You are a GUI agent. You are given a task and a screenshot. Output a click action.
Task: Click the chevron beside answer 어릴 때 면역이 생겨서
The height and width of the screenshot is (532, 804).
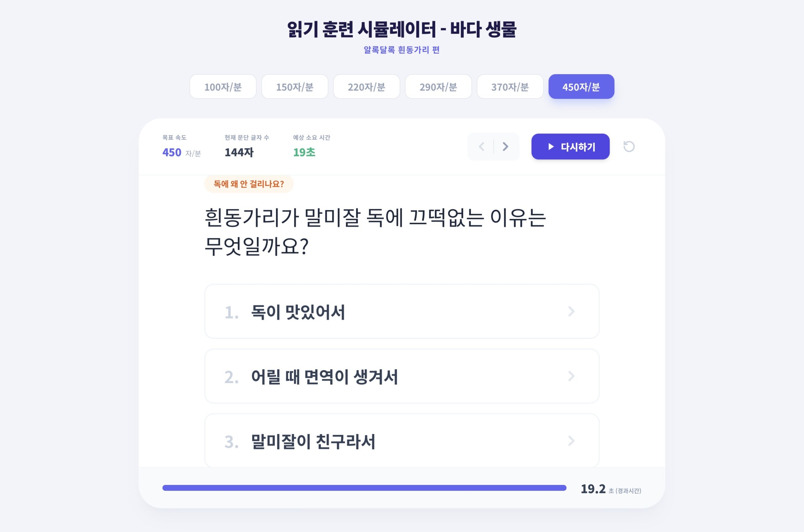pyautogui.click(x=572, y=376)
